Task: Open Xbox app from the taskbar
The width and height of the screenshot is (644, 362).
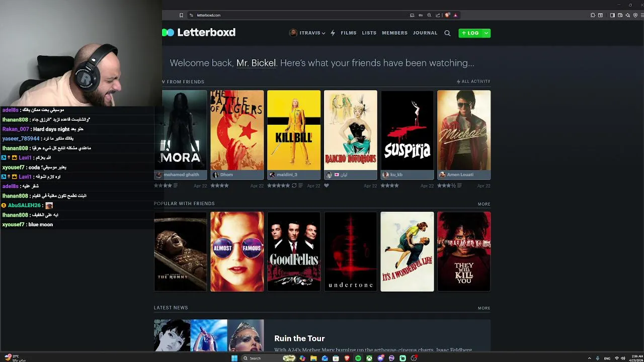Action: pyautogui.click(x=369, y=358)
